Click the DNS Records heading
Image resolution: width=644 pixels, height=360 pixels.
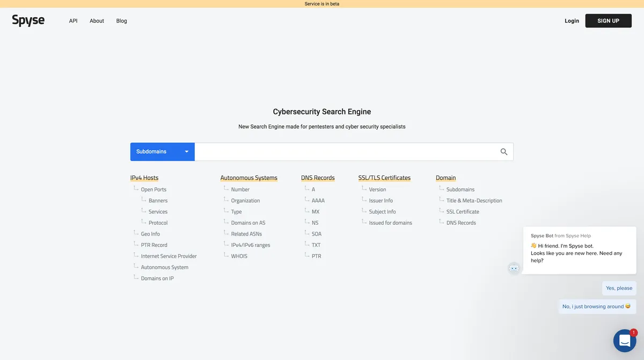(318, 178)
